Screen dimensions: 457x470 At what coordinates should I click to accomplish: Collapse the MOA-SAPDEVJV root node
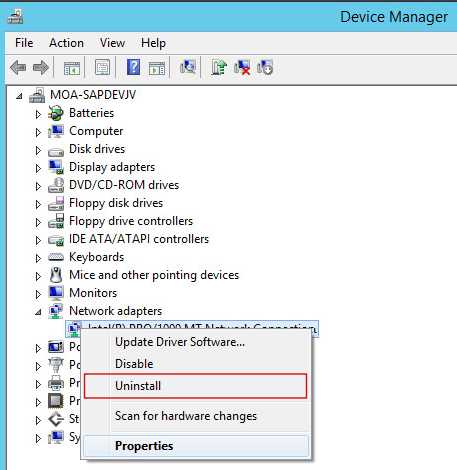[x=19, y=96]
